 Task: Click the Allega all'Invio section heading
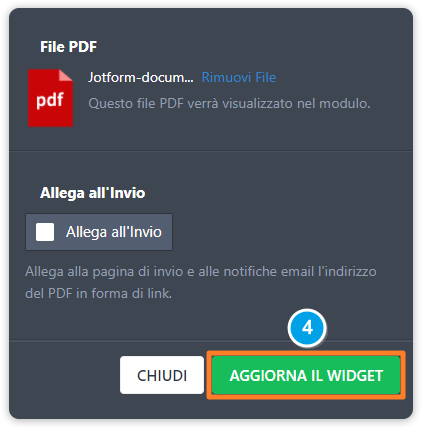pos(93,193)
